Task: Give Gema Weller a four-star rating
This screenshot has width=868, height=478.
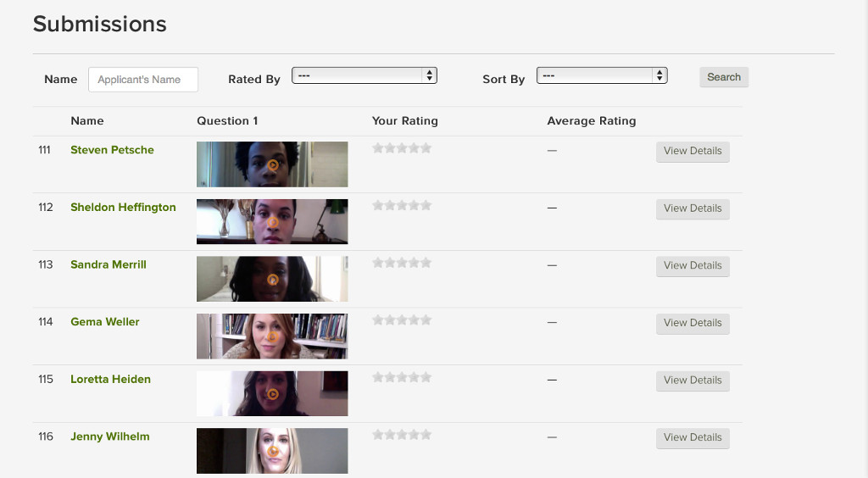Action: tap(414, 320)
